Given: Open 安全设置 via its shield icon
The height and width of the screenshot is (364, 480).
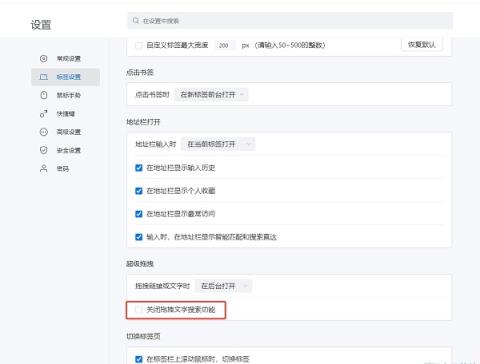Looking at the screenshot, I should (x=44, y=150).
